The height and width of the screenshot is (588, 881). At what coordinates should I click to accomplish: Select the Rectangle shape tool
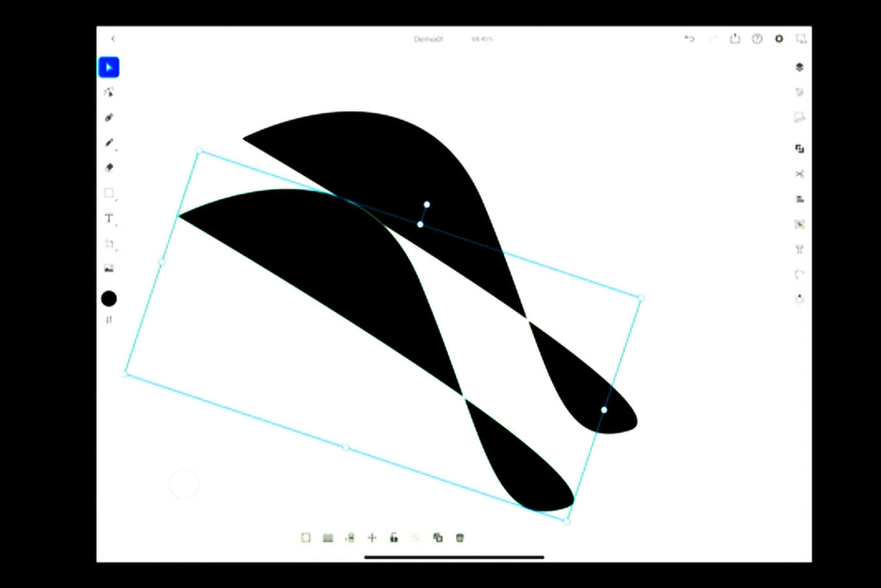109,193
